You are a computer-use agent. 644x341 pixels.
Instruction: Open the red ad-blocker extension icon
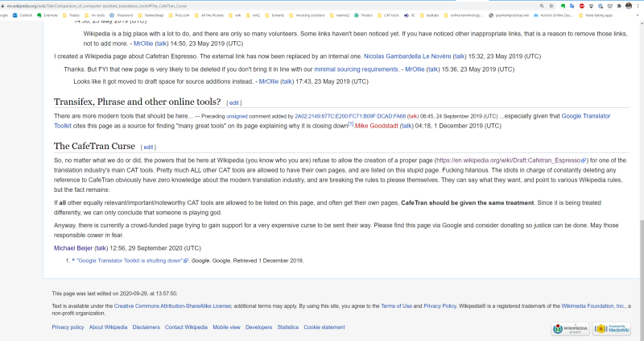pos(581,6)
